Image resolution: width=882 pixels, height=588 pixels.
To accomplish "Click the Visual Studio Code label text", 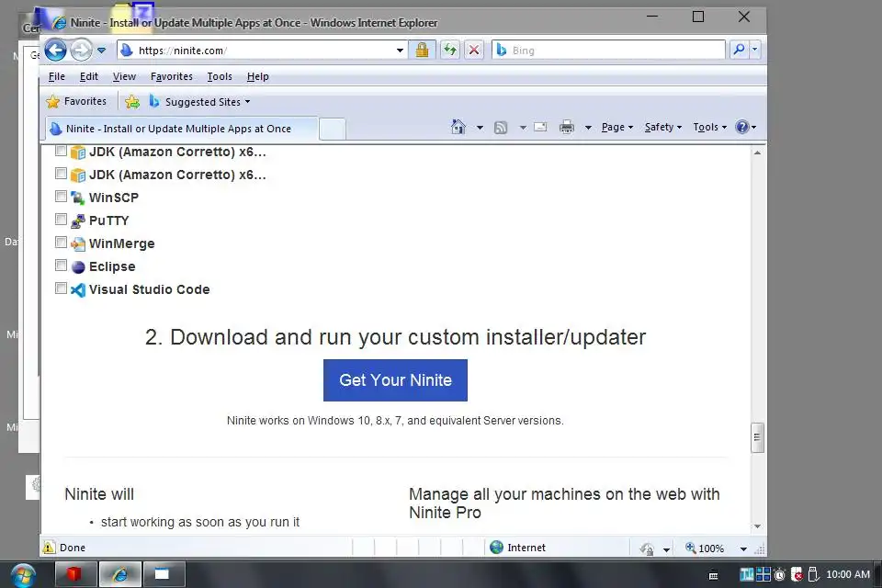I will [150, 289].
